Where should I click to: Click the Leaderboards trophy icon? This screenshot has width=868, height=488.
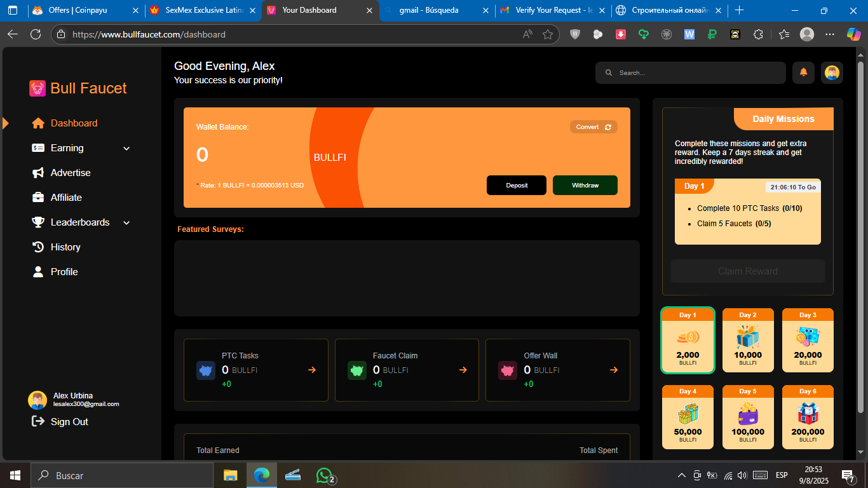pos(38,222)
